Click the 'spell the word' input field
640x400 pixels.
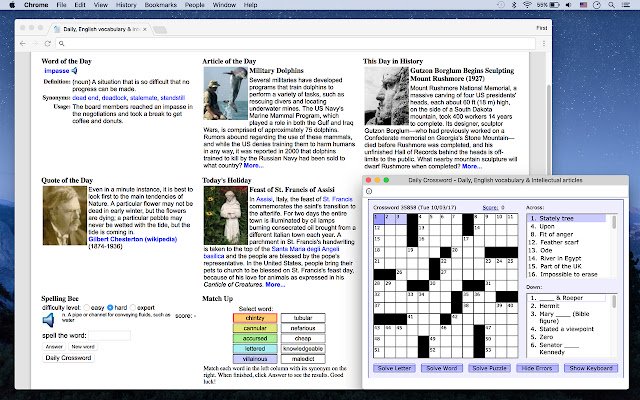pos(109,336)
